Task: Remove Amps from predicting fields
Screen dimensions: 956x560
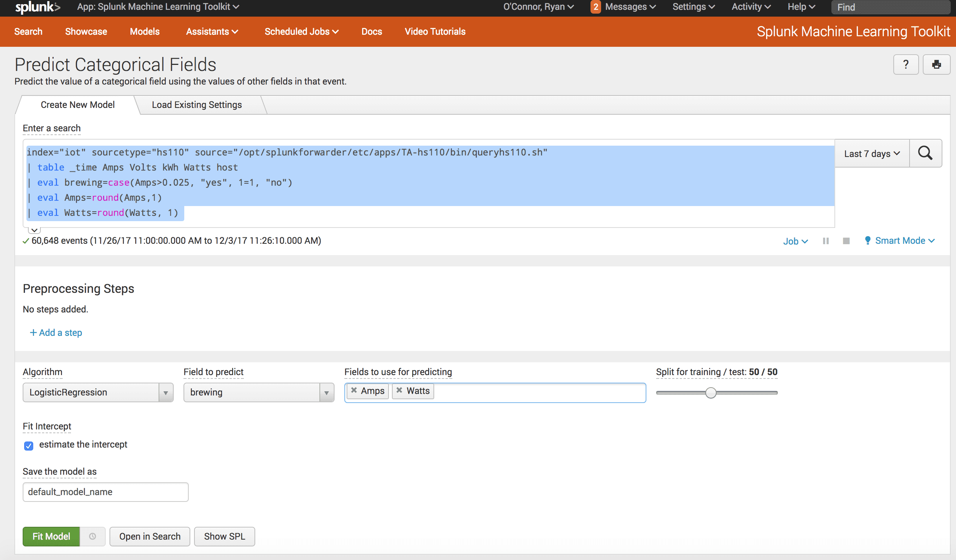Action: pos(354,390)
